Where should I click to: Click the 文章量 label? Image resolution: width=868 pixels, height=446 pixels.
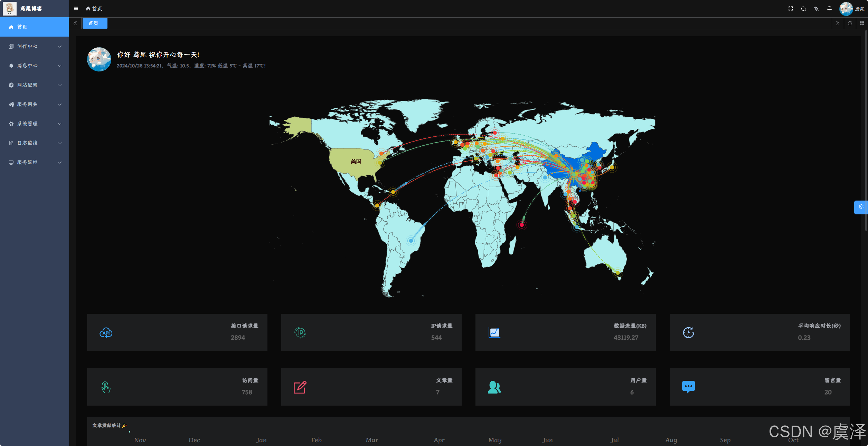(444, 380)
